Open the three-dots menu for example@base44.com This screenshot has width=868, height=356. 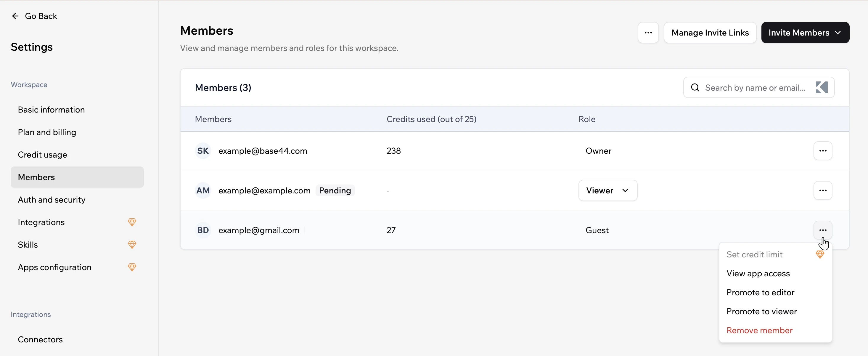[822, 151]
